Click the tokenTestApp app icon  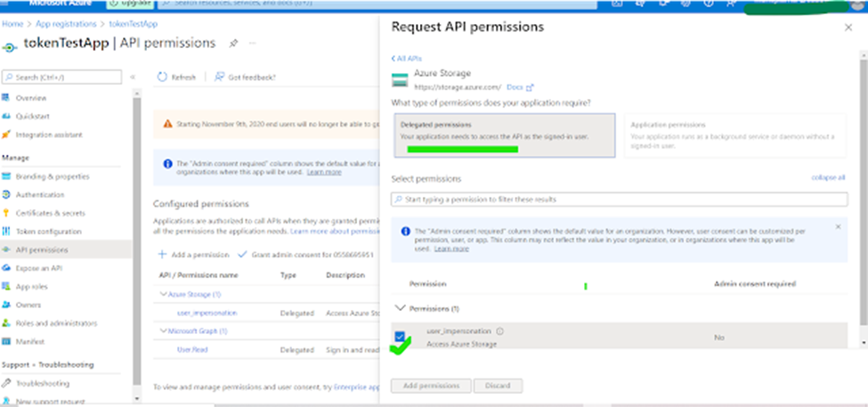(10, 47)
